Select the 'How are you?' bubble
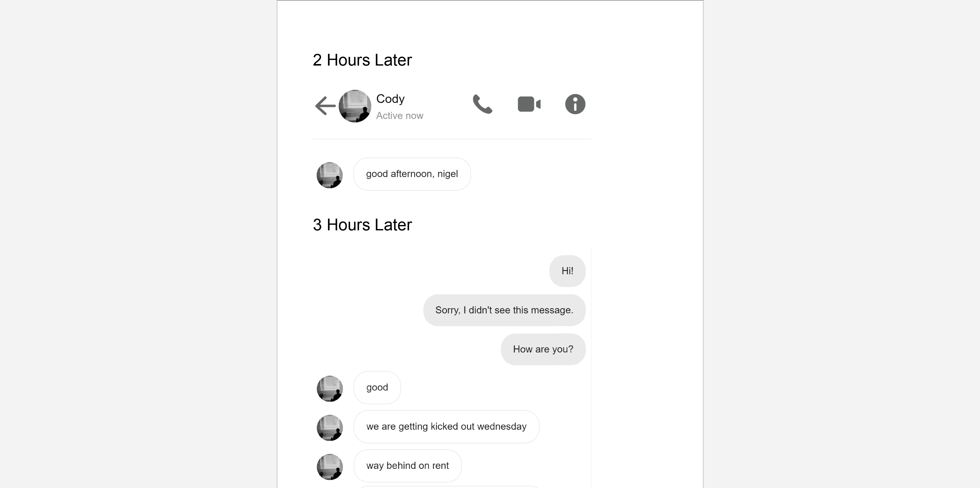The height and width of the screenshot is (488, 980). [543, 349]
